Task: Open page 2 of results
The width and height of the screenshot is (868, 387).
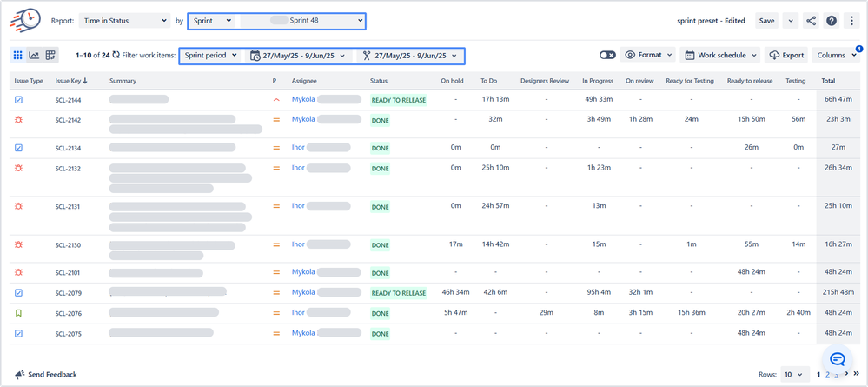Action: point(827,374)
